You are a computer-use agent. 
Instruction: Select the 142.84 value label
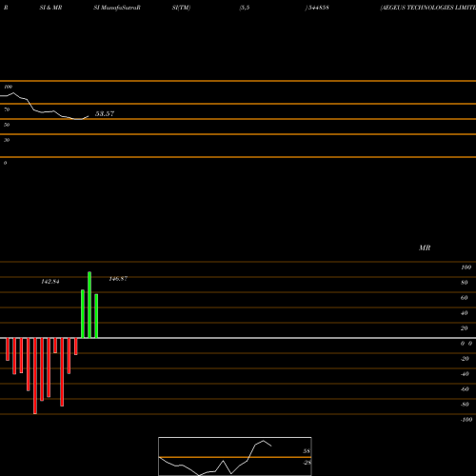pos(50,282)
